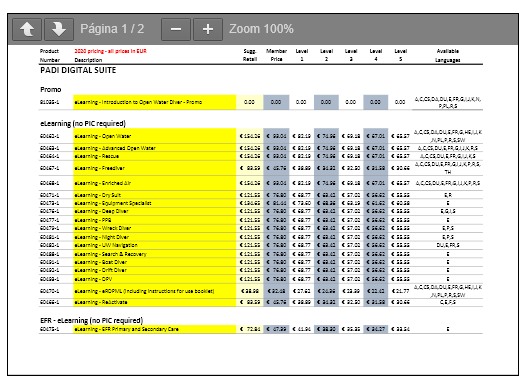The width and height of the screenshot is (528, 387).
Task: Select 'eLearning - Search & Recovery' cell
Action: click(x=155, y=254)
